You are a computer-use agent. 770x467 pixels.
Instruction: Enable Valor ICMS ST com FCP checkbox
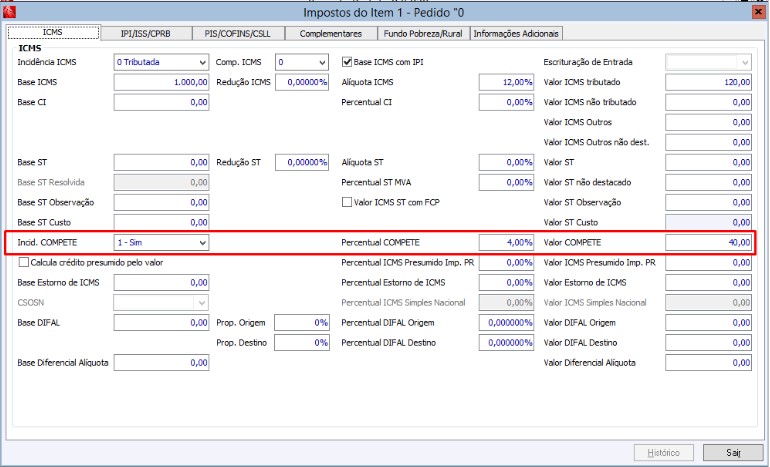coord(347,202)
